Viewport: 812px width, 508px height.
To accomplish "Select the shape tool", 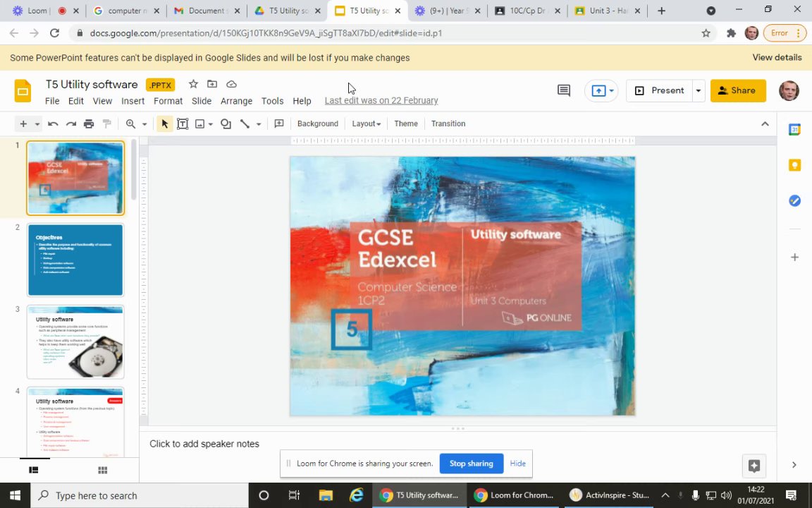I will click(226, 124).
